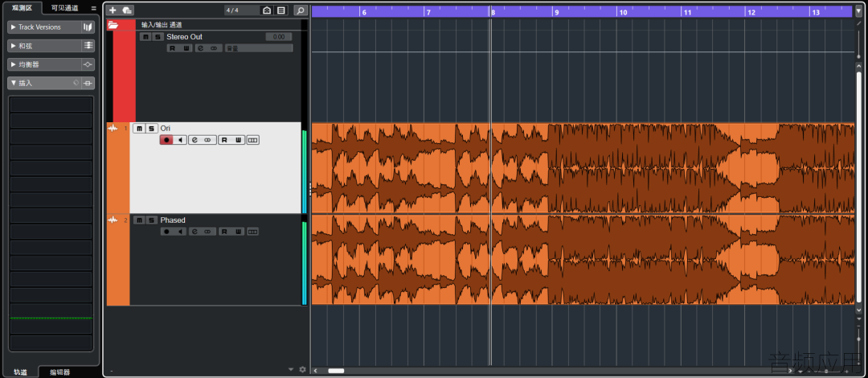Click bar 9 on the timeline ruler
The image size is (868, 378).
(558, 11)
